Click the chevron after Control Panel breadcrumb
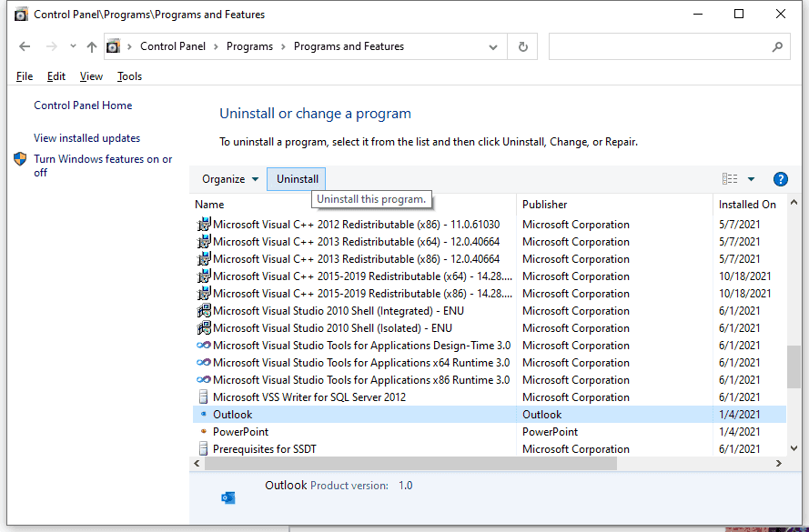 tap(216, 46)
